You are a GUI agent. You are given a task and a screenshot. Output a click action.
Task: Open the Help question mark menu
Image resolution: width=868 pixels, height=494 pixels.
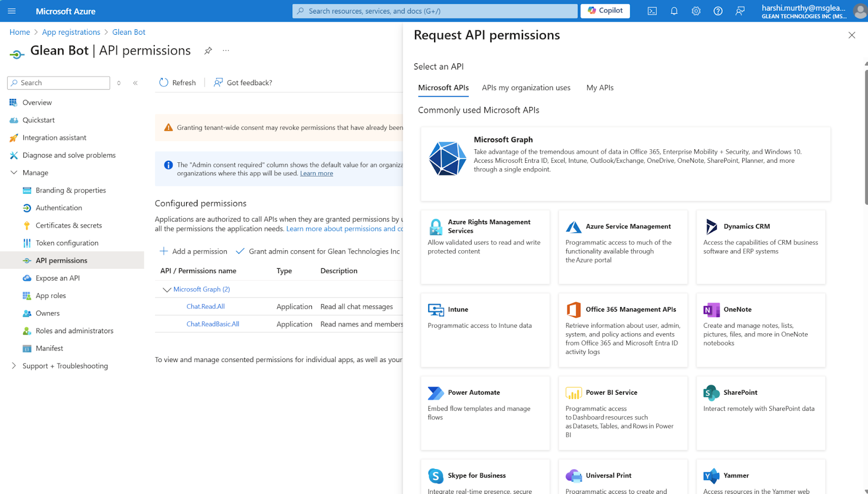pyautogui.click(x=718, y=11)
